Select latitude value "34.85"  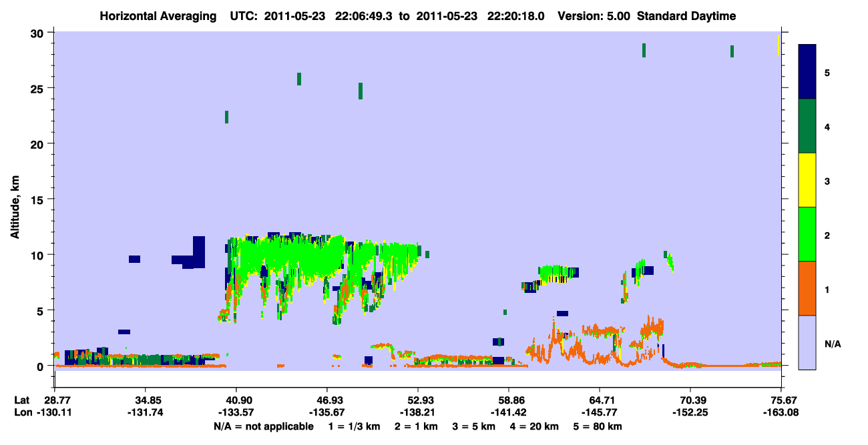click(x=146, y=400)
